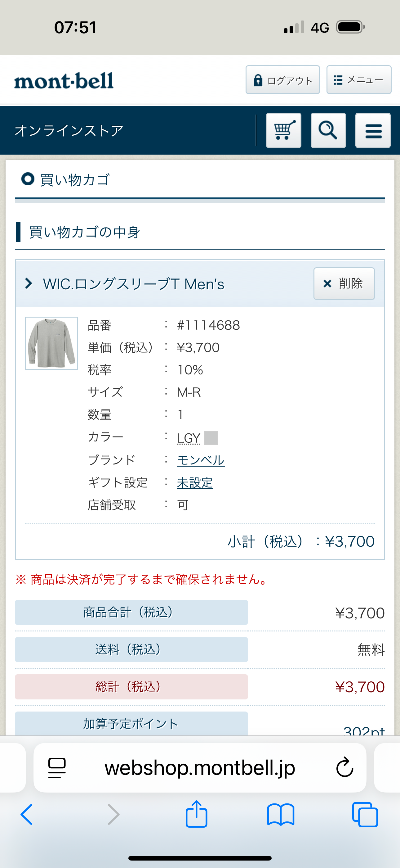Open the shopping cart icon

pos(284,131)
